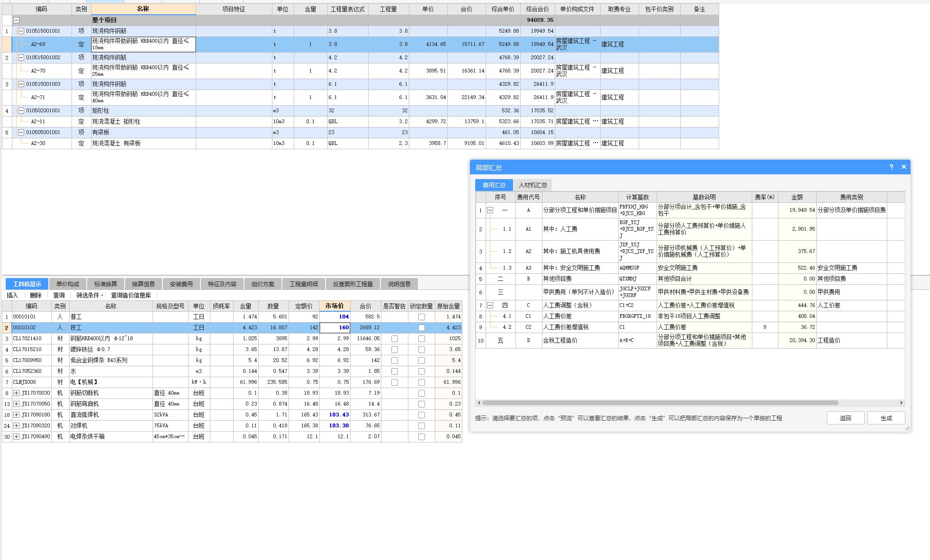This screenshot has width=930, height=560.
Task: Click 返回 button in dialog
Action: click(846, 418)
